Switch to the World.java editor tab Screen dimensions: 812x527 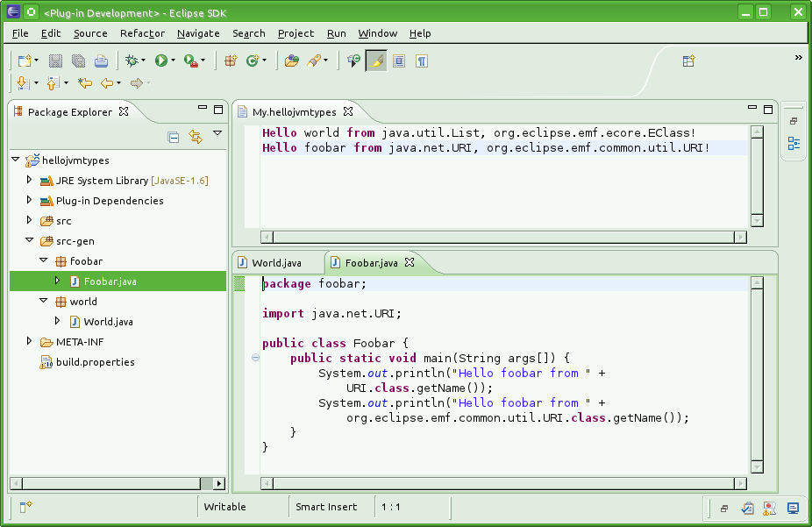[276, 263]
